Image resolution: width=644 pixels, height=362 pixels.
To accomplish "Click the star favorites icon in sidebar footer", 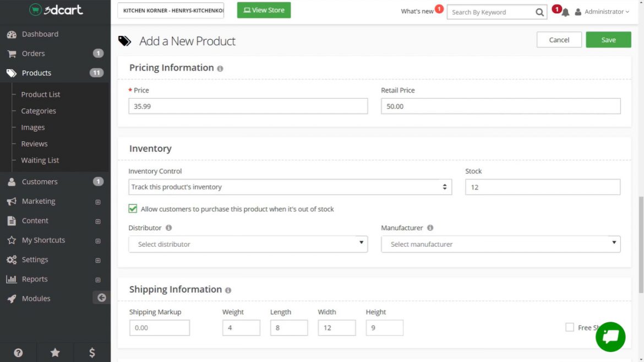I will 55,353.
